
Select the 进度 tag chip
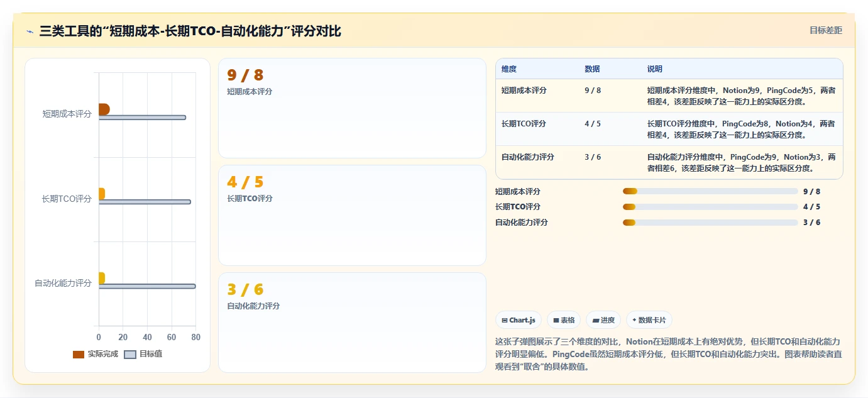pos(603,320)
